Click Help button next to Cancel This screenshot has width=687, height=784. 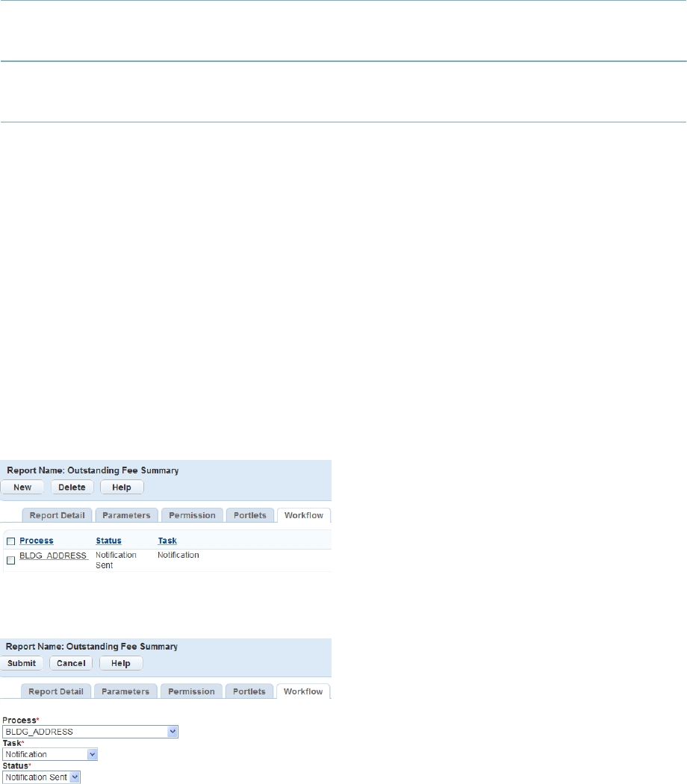(121, 663)
